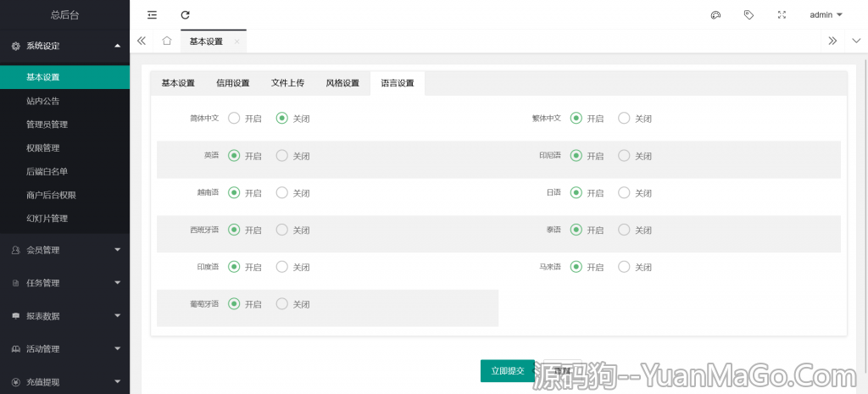Click the 系统设定 gear icon
Image resolution: width=868 pixels, height=394 pixels.
tap(16, 46)
